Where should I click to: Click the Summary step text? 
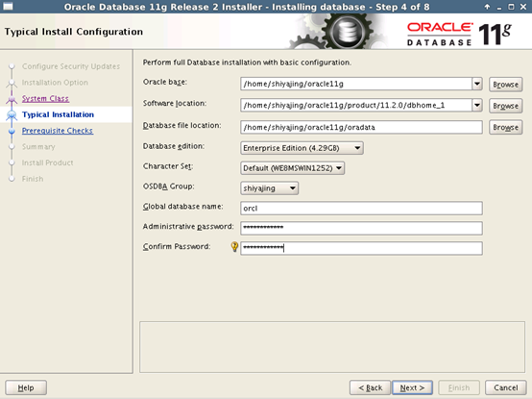point(38,147)
